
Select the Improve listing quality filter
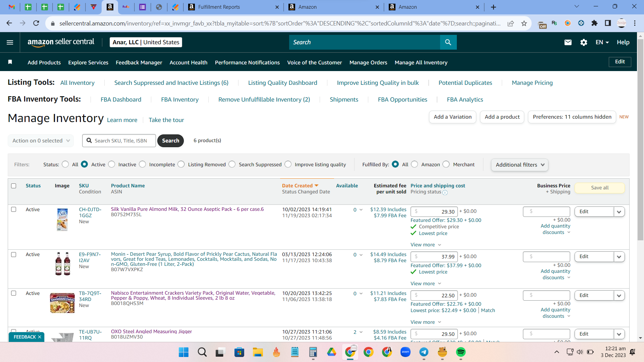288,164
